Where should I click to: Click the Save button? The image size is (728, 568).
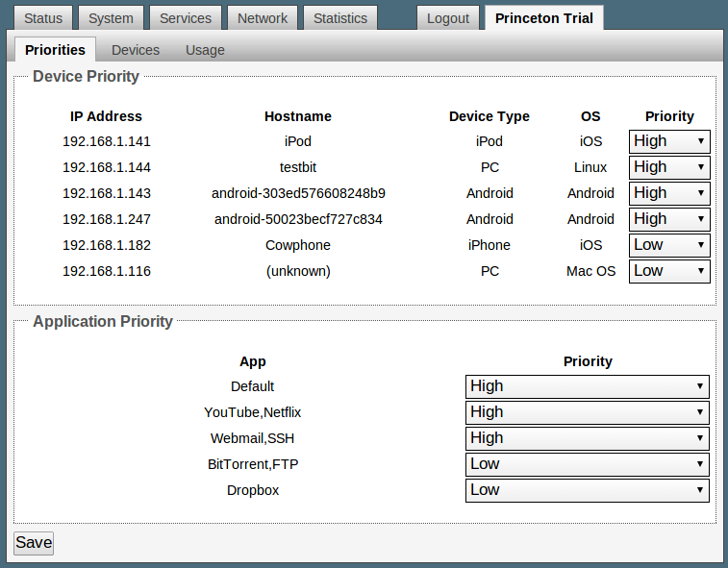click(x=34, y=543)
